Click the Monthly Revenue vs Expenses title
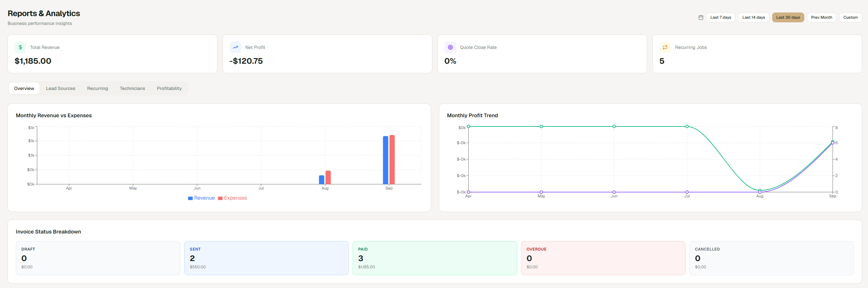Screen dimensions: 868x288 tap(54, 115)
